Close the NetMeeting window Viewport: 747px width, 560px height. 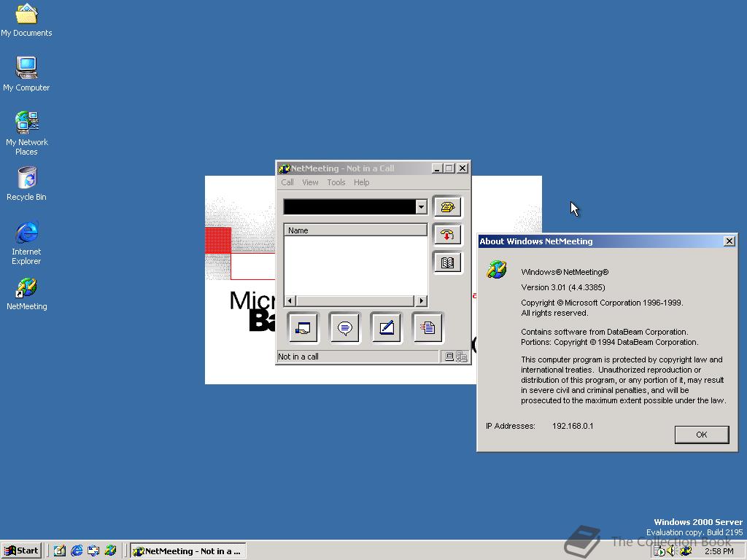pos(462,168)
